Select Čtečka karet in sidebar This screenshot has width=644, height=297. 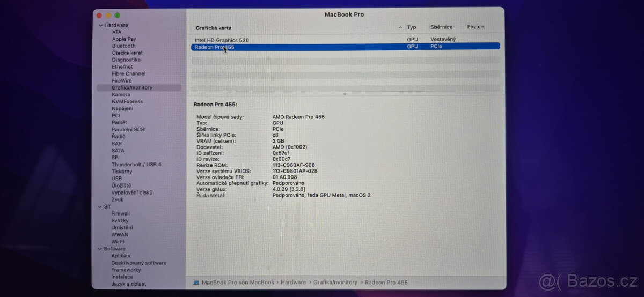127,53
